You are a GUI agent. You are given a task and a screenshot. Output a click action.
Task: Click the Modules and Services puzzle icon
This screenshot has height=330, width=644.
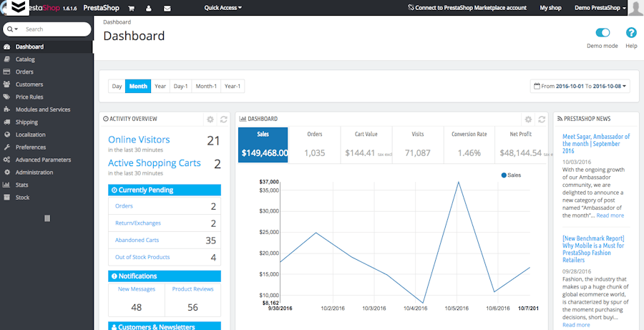coord(6,110)
